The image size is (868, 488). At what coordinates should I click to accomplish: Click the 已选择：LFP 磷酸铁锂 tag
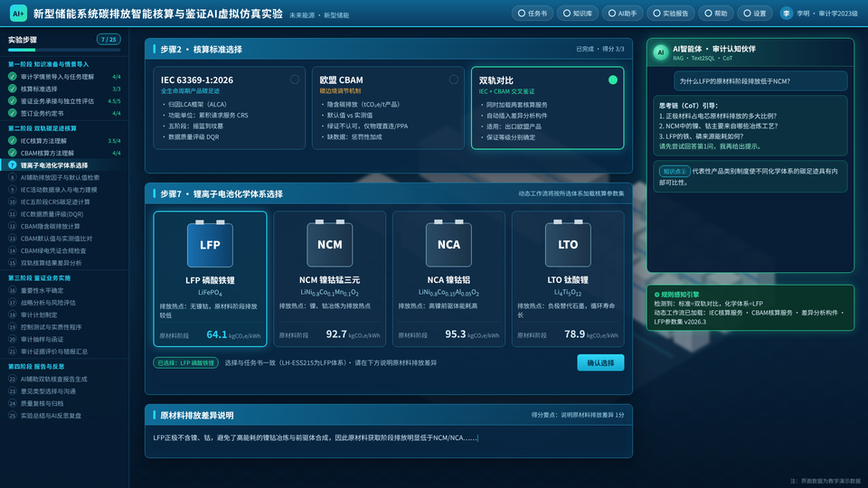coord(185,363)
